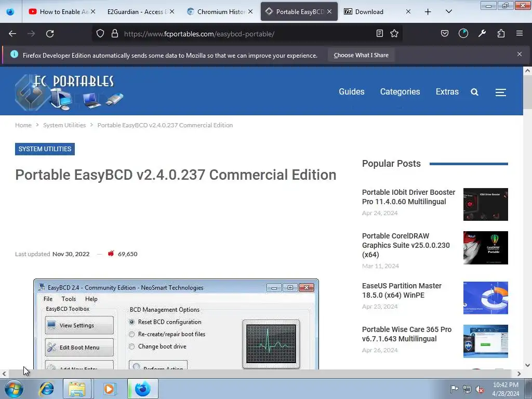
Task: Open Portable Wise Care 365 Pro post
Action: click(406, 334)
